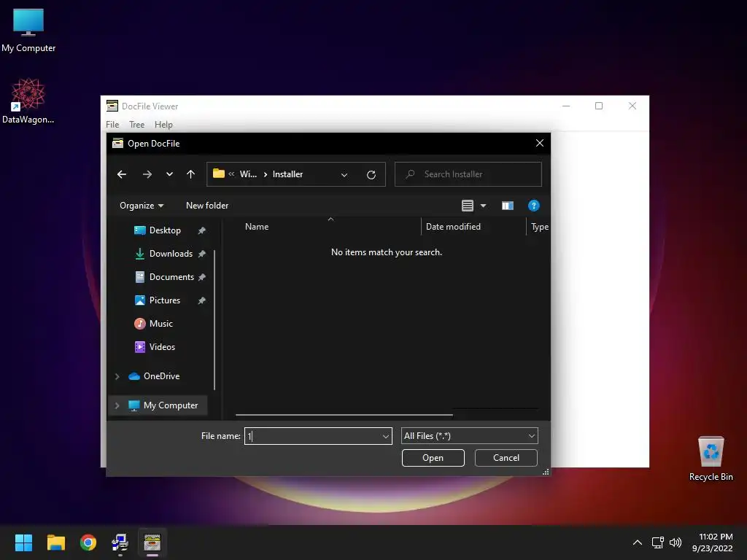Minimize the DocFile Viewer window
Image resolution: width=747 pixels, height=560 pixels.
[566, 106]
